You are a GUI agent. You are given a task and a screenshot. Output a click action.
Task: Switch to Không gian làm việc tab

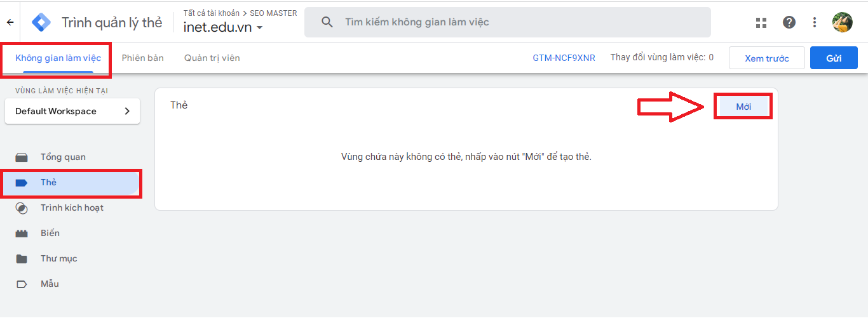58,58
